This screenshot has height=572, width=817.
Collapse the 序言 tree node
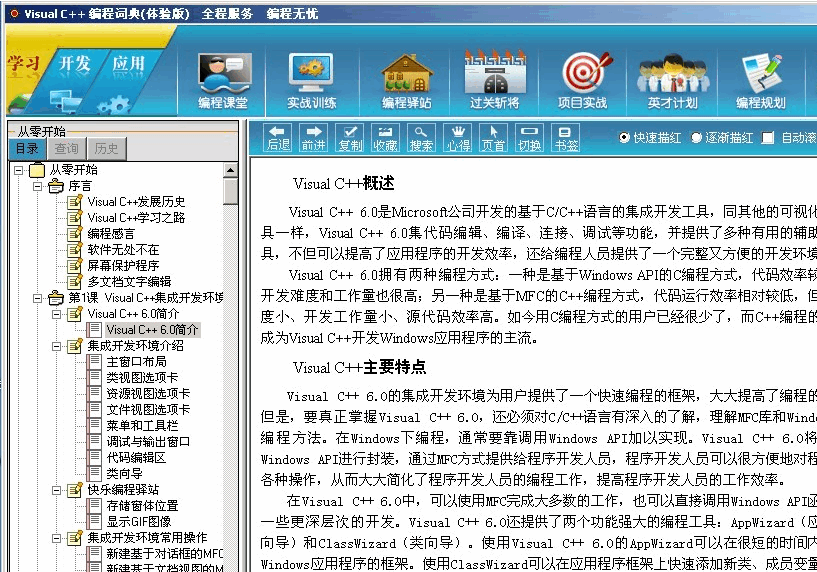point(39,186)
